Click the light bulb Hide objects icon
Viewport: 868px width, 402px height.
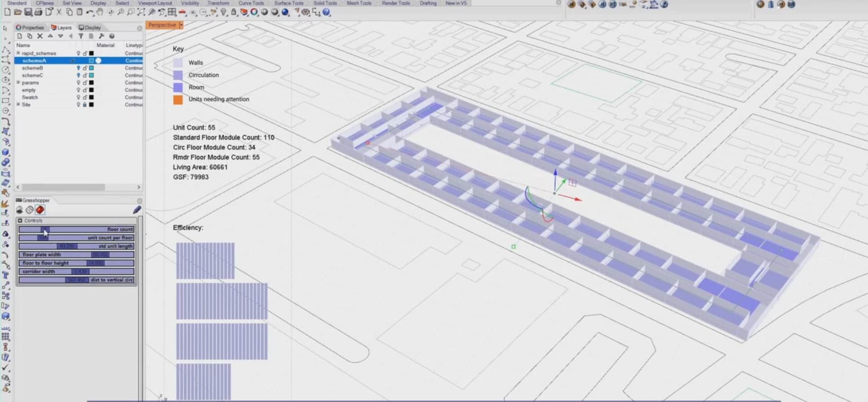pyautogui.click(x=223, y=12)
